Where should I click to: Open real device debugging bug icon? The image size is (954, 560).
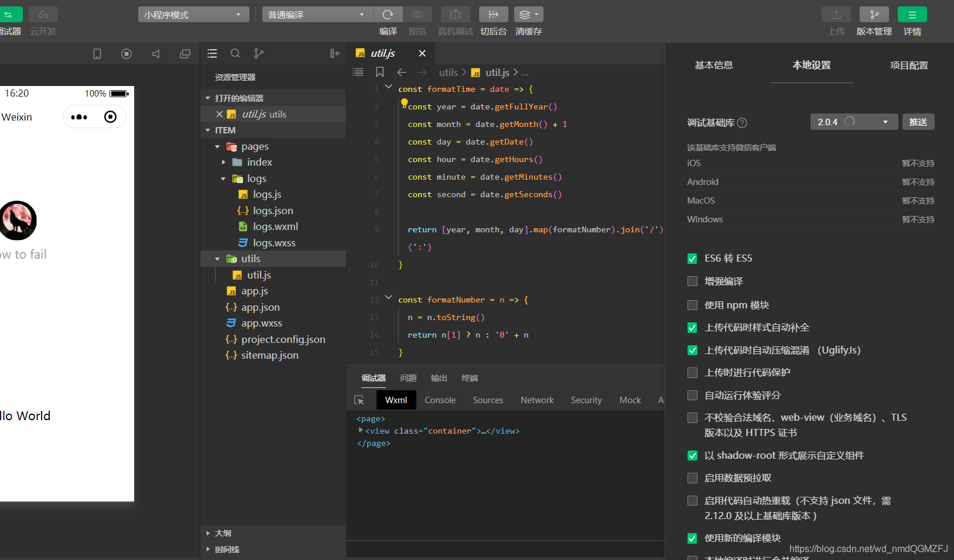pos(455,15)
